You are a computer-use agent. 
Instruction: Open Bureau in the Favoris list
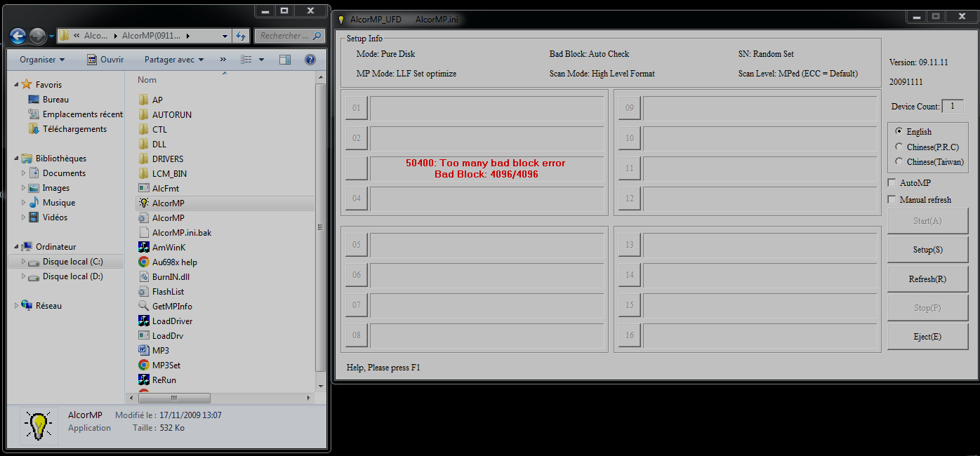coord(55,100)
